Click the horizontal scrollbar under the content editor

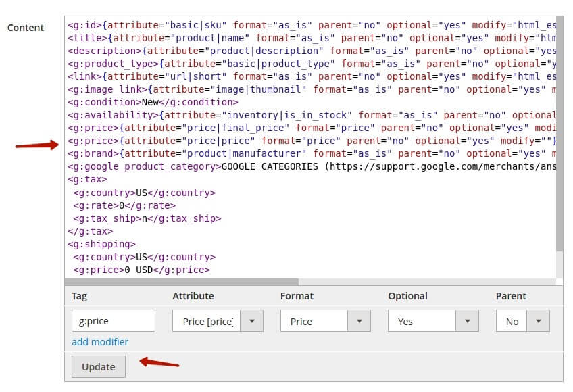(181, 282)
